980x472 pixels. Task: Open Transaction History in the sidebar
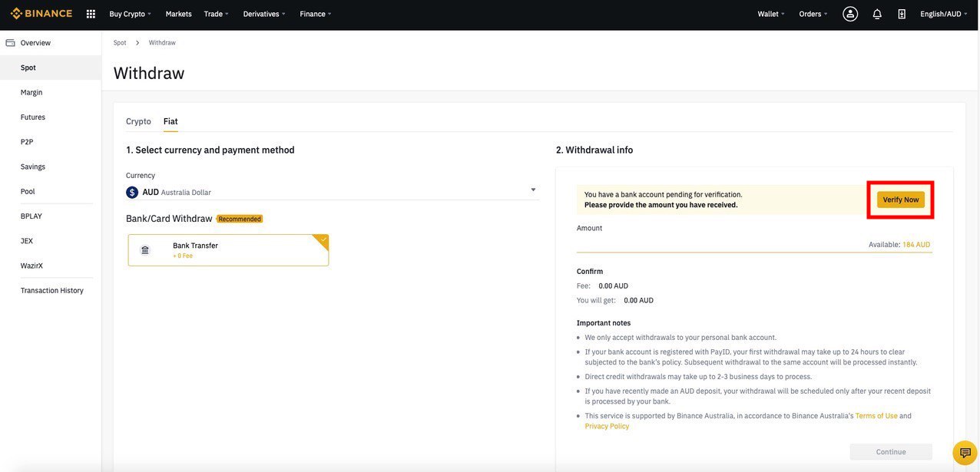tap(52, 291)
